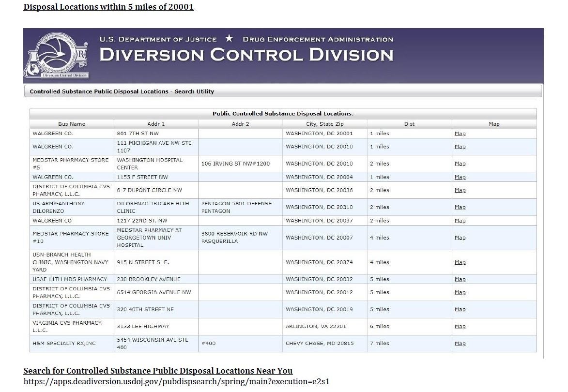Click the City, State Zip column header
The width and height of the screenshot is (568, 392).
pos(325,124)
